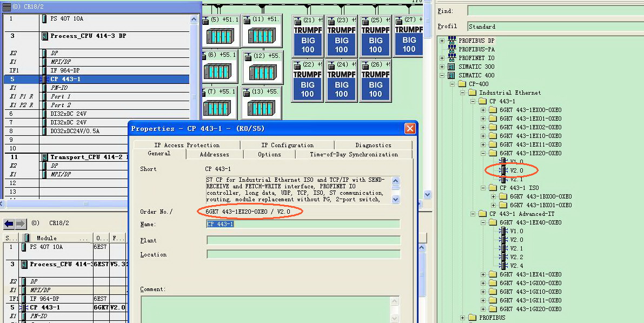Open the IP Configuration tab
644x323 pixels.
(x=288, y=145)
